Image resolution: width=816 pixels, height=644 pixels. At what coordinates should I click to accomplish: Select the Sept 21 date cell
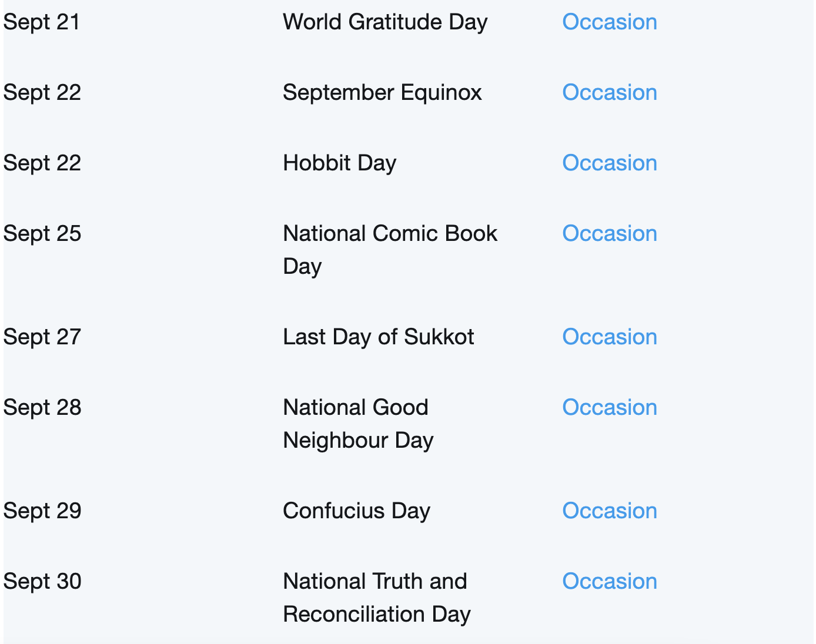[x=42, y=22]
